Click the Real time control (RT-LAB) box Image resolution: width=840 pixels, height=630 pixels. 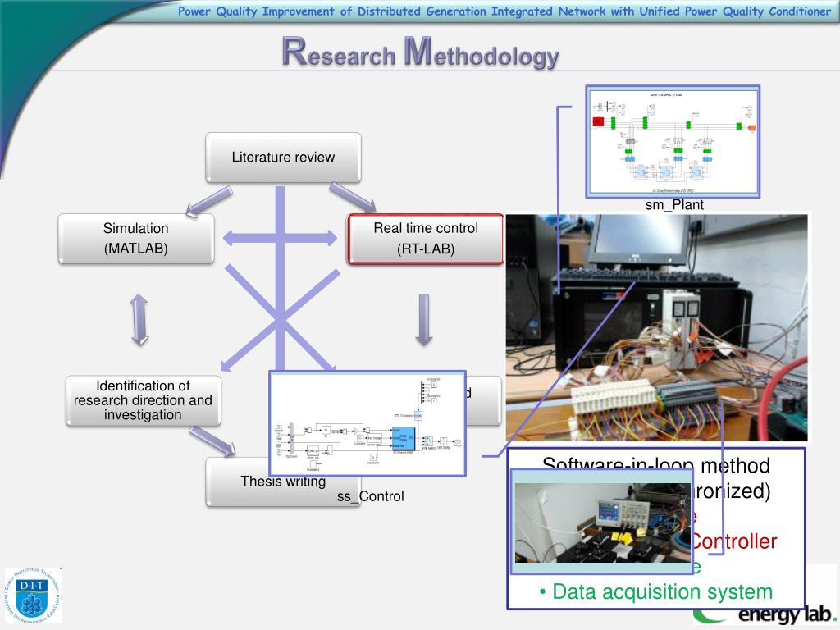pyautogui.click(x=426, y=239)
